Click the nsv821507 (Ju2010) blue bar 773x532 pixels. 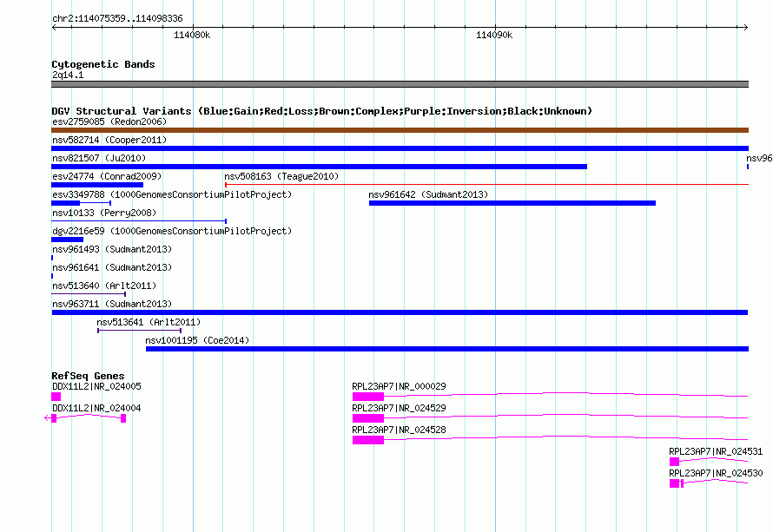coord(319,167)
